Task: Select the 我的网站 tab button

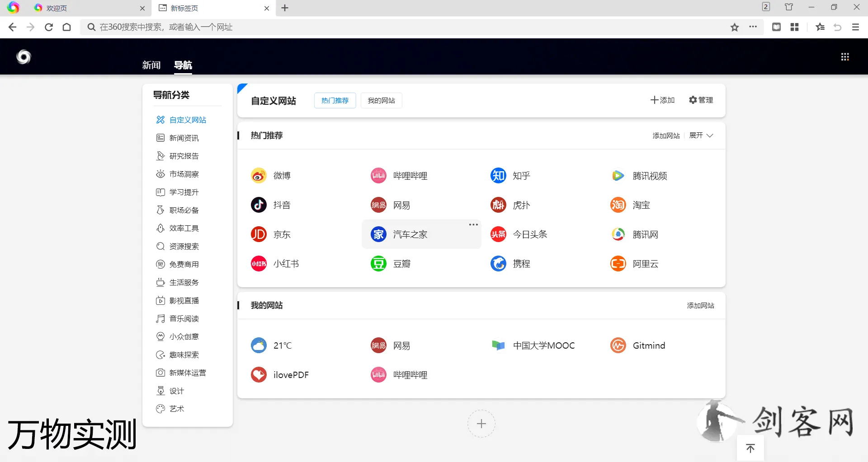Action: (x=382, y=101)
